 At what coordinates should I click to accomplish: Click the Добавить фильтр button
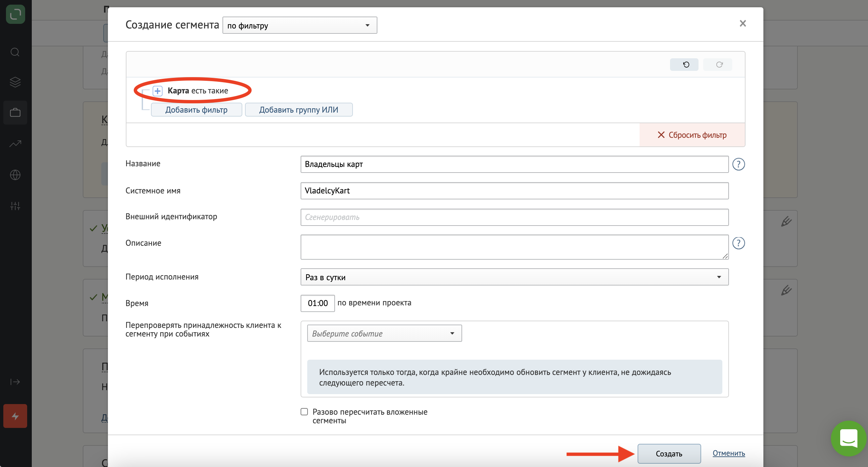click(x=196, y=110)
